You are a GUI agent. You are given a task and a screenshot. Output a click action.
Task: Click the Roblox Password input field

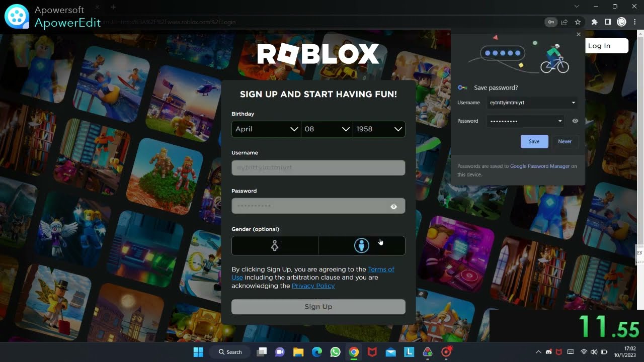point(318,206)
